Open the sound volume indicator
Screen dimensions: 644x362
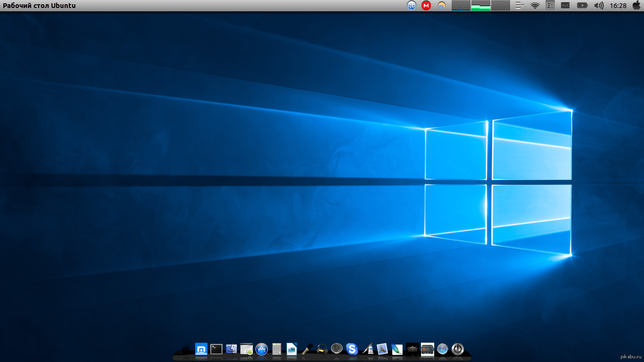coord(599,6)
